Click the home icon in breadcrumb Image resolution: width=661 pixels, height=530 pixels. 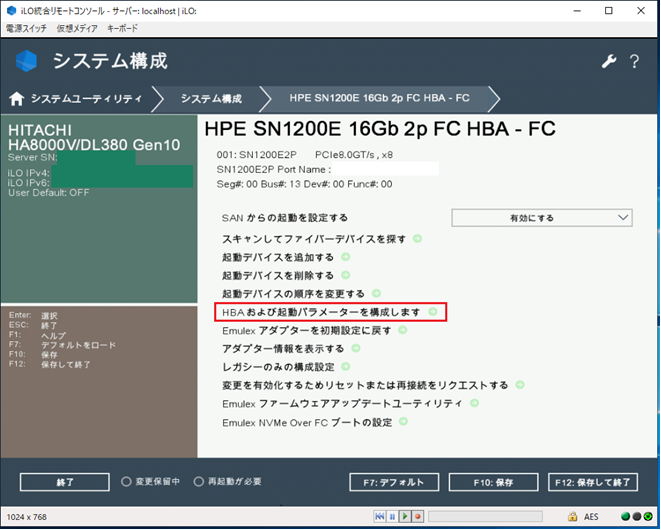click(16, 99)
